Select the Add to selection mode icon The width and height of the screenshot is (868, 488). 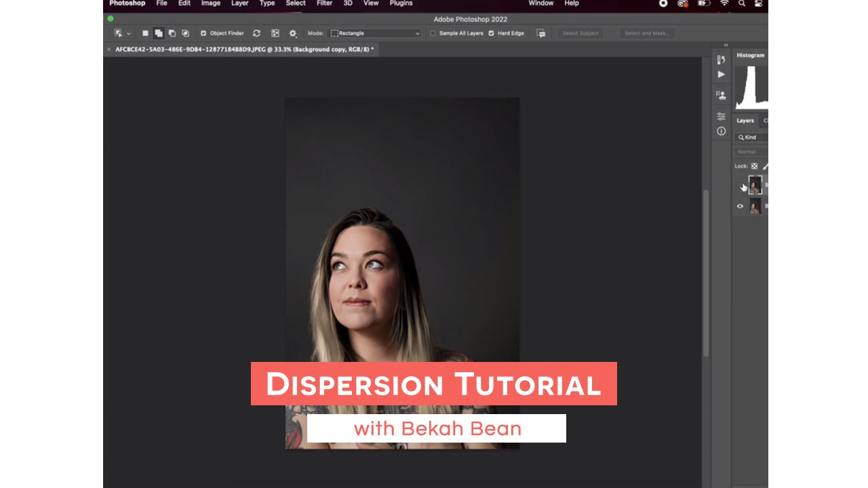tap(158, 33)
